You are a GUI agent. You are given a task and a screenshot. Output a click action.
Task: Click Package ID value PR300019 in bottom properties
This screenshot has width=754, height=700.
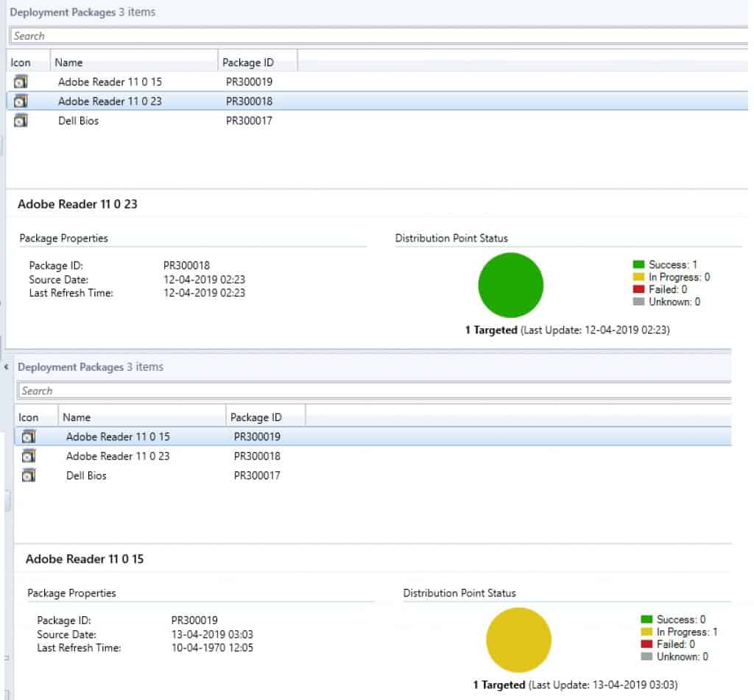[x=194, y=621]
